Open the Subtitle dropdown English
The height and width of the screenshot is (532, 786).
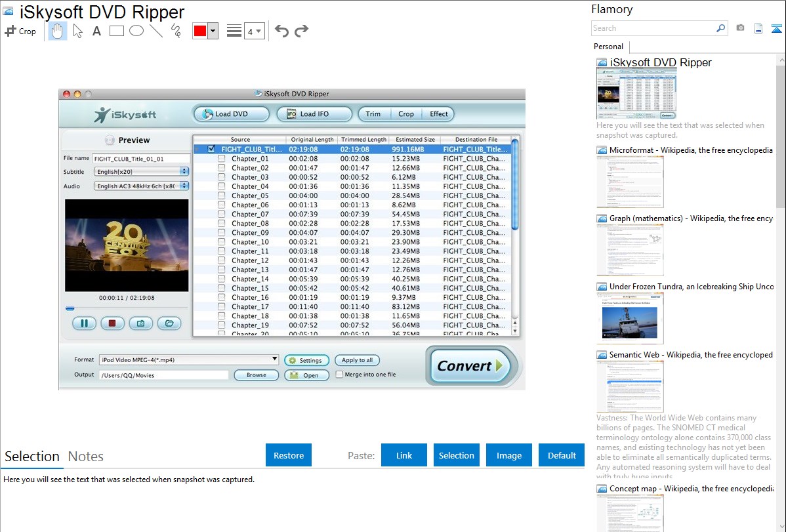point(141,171)
